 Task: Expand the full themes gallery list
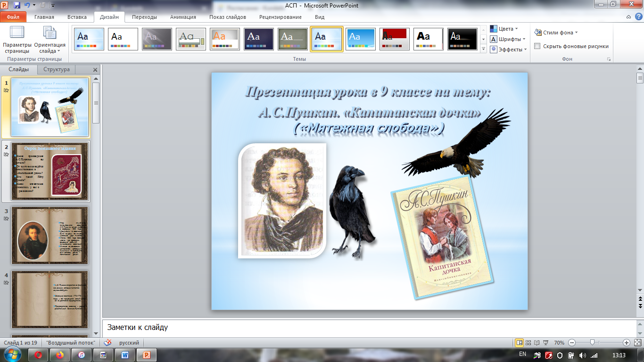pyautogui.click(x=483, y=49)
